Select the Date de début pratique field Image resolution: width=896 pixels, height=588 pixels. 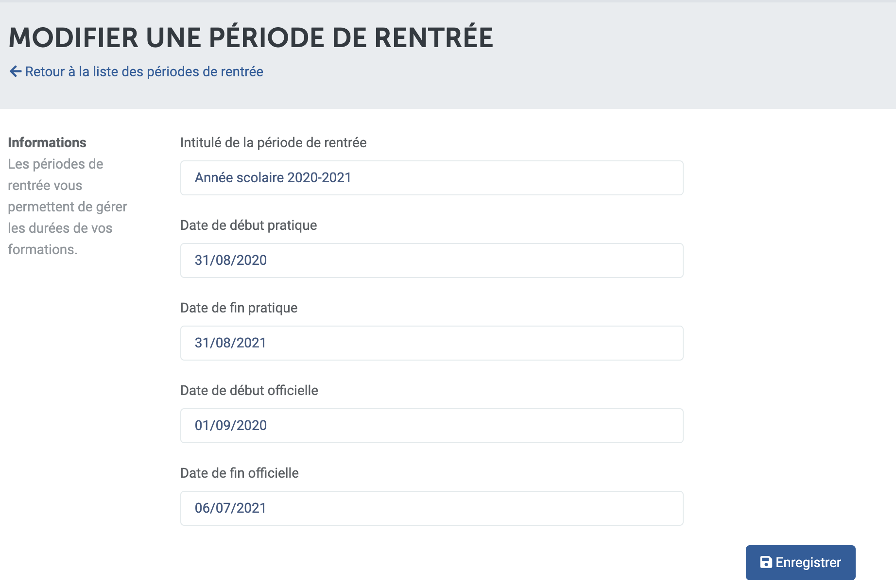pyautogui.click(x=431, y=260)
